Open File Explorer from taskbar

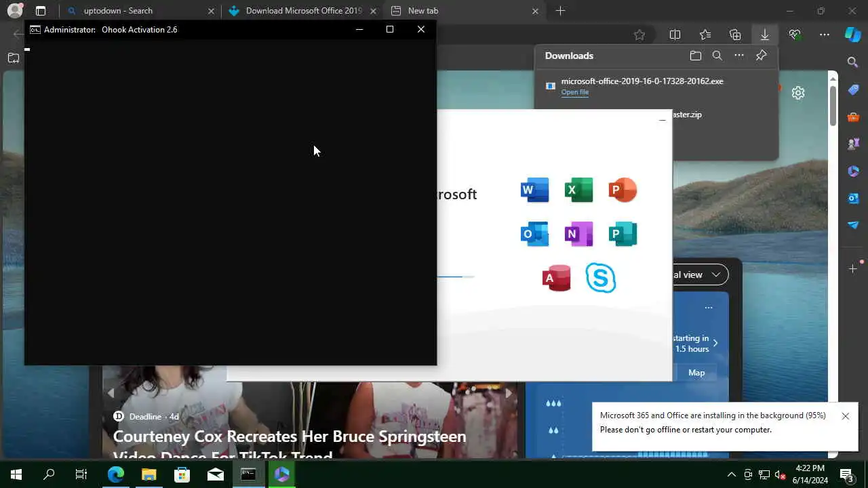coord(149,474)
